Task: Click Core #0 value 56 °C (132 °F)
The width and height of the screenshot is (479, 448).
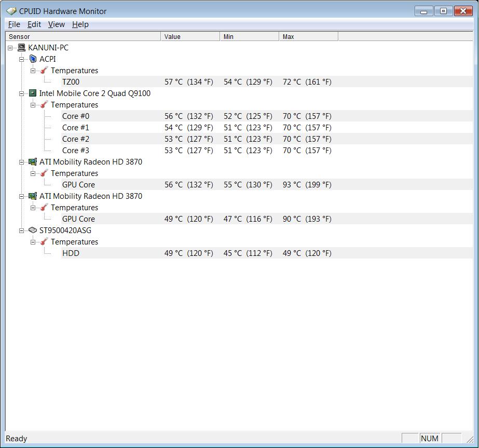Action: (x=189, y=116)
